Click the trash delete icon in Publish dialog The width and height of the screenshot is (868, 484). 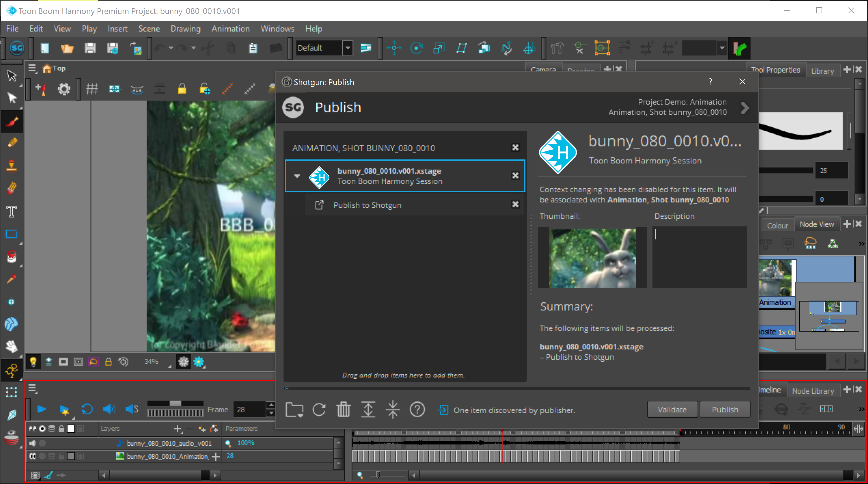343,410
